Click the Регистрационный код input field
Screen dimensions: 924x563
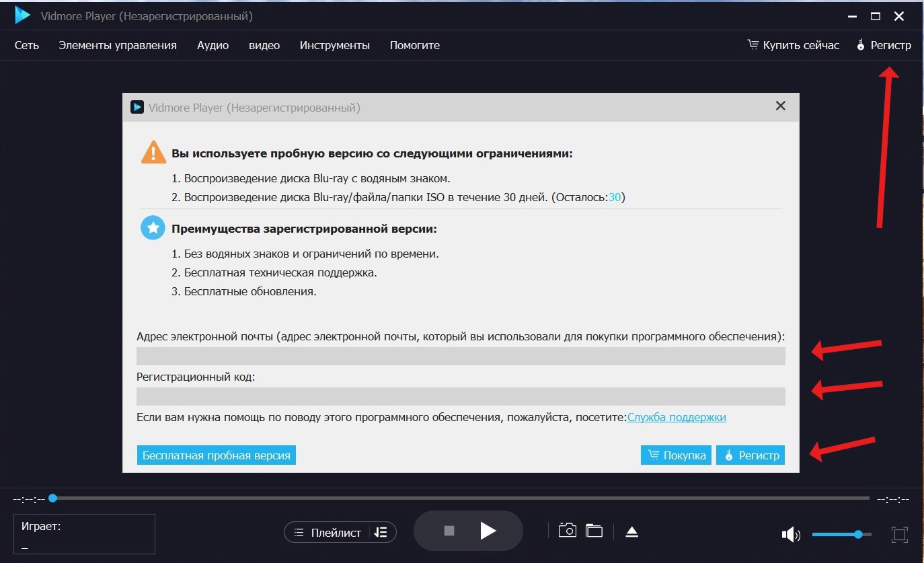461,396
